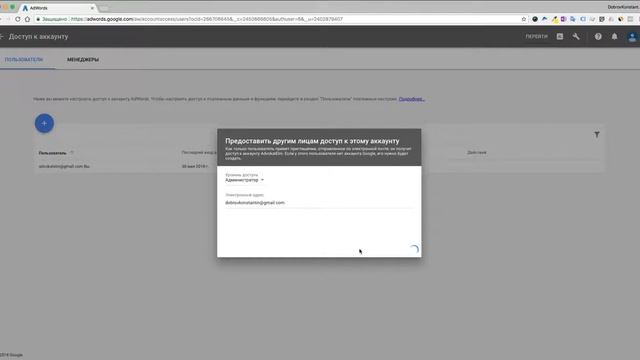Open the Администратор access level dropdown
Image resolution: width=640 pixels, height=360 pixels.
(x=244, y=180)
